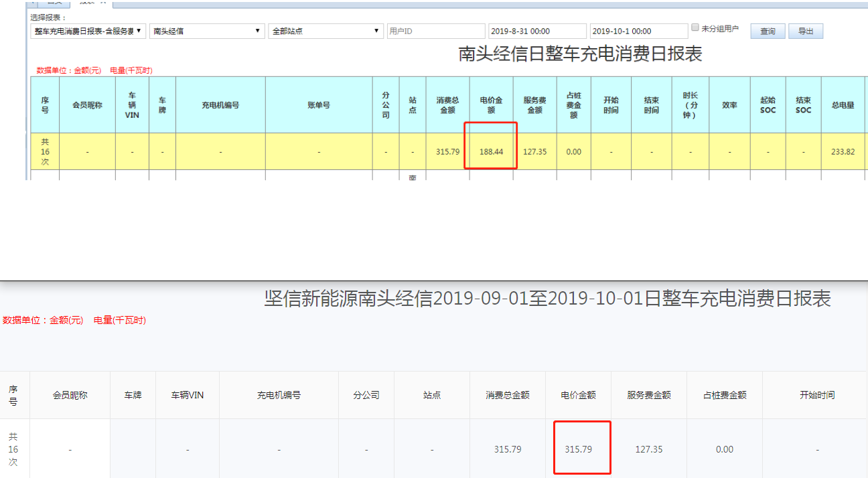This screenshot has width=868, height=478.
Task: Click the 用户ID input field
Action: [436, 31]
